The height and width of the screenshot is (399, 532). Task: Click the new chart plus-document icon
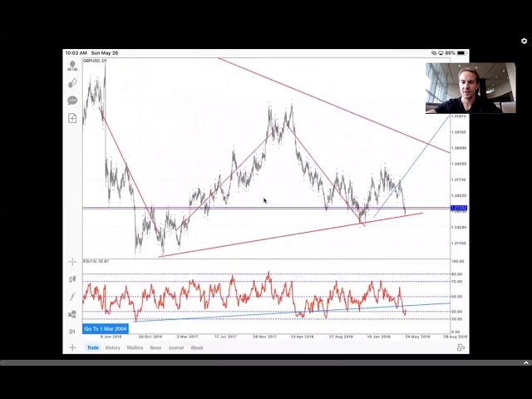pos(72,119)
